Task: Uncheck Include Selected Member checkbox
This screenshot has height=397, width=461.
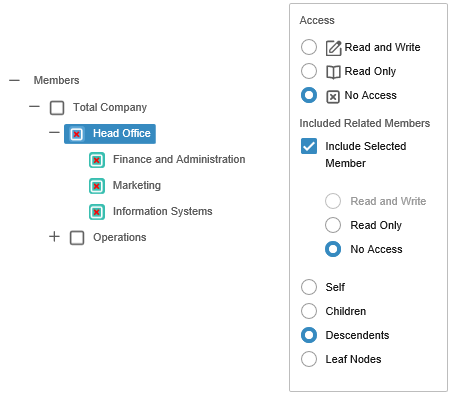Action: click(309, 146)
